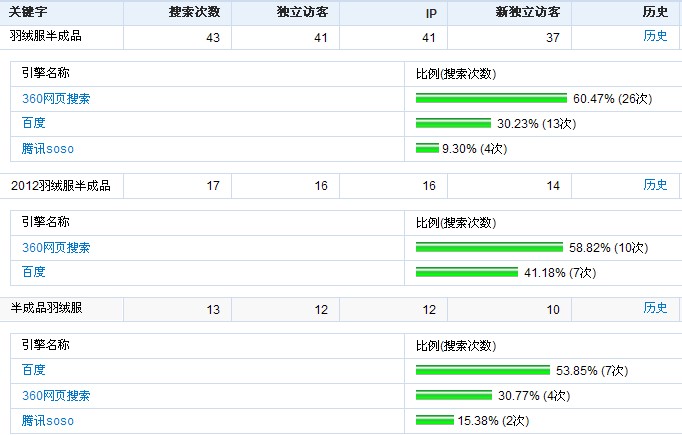Image resolution: width=682 pixels, height=435 pixels.
Task: Click 360网页搜索 link with 58.82% share
Action: click(x=56, y=247)
